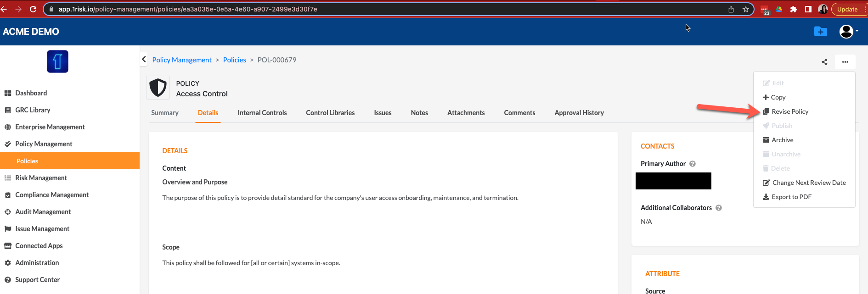
Task: Open the Internal Controls tab
Action: pos(262,113)
